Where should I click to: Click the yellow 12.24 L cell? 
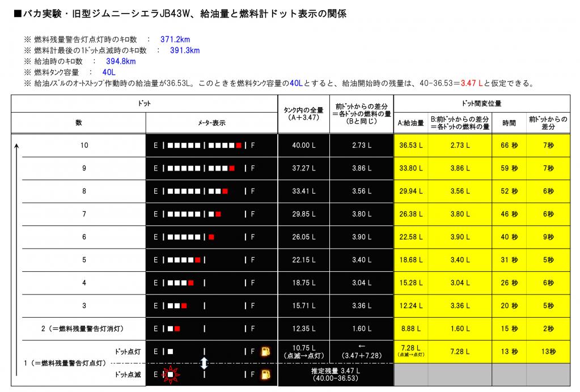click(x=410, y=305)
